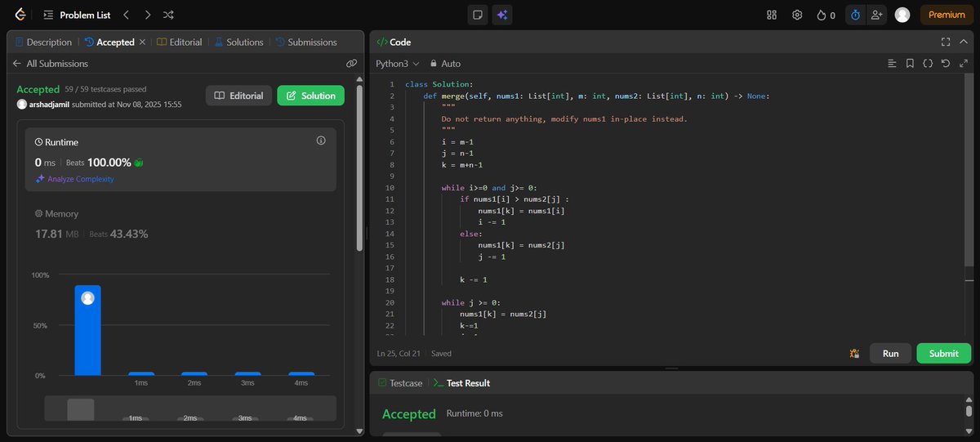Open settings gear in top bar
This screenshot has height=442, width=980.
797,15
